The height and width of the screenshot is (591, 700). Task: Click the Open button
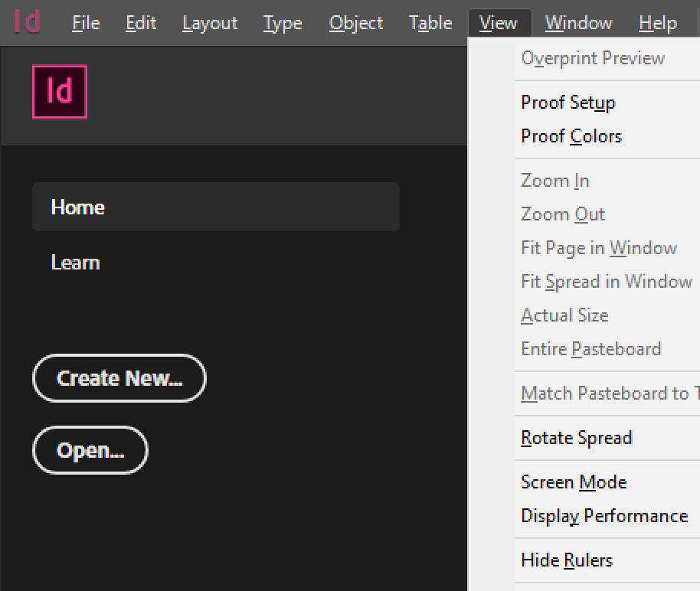(90, 450)
